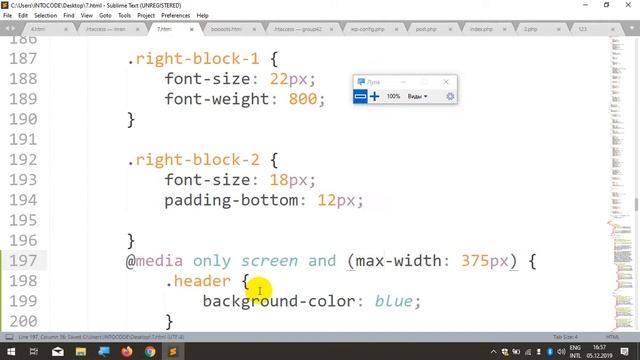Click the padding-bottom property text

[x=231, y=200]
